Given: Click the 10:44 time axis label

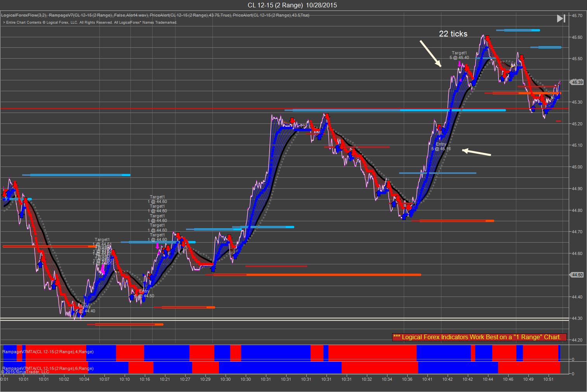Looking at the screenshot, I should pyautogui.click(x=488, y=379).
